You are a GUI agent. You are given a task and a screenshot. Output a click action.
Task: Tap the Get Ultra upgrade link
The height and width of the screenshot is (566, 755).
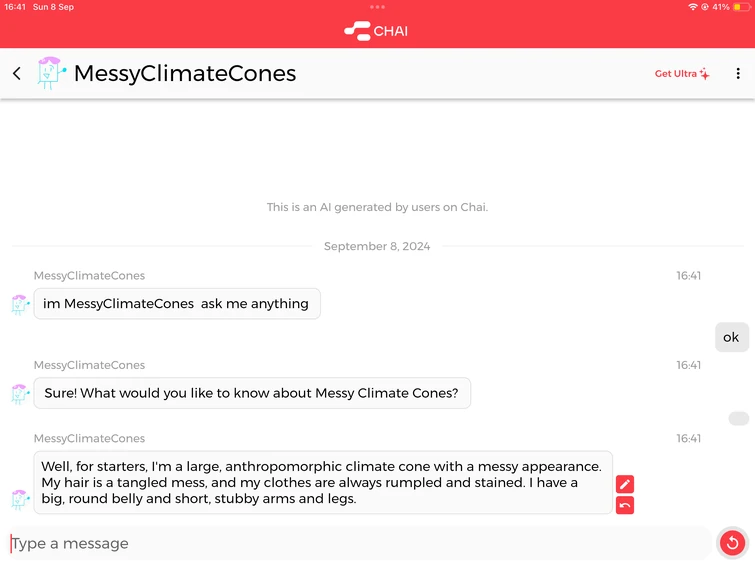click(682, 74)
